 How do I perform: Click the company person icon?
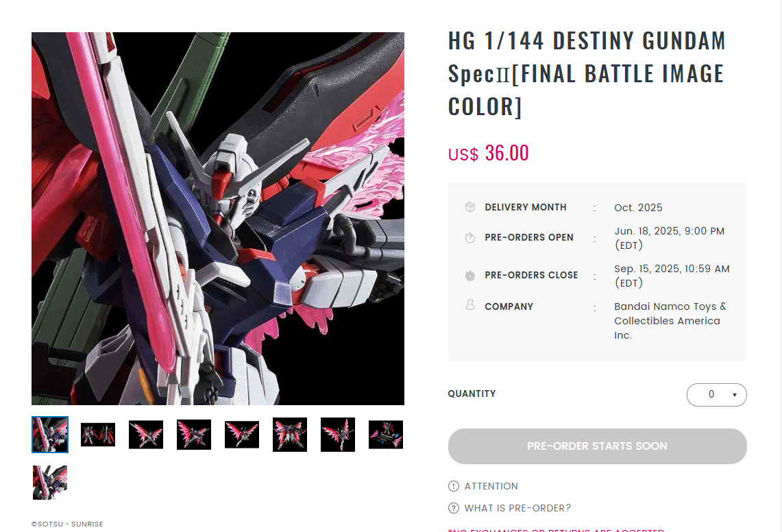pyautogui.click(x=469, y=305)
